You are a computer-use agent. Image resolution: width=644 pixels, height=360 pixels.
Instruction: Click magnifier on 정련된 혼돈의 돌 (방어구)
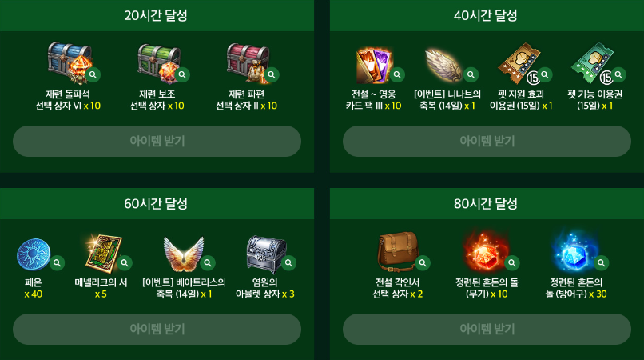pos(602,263)
